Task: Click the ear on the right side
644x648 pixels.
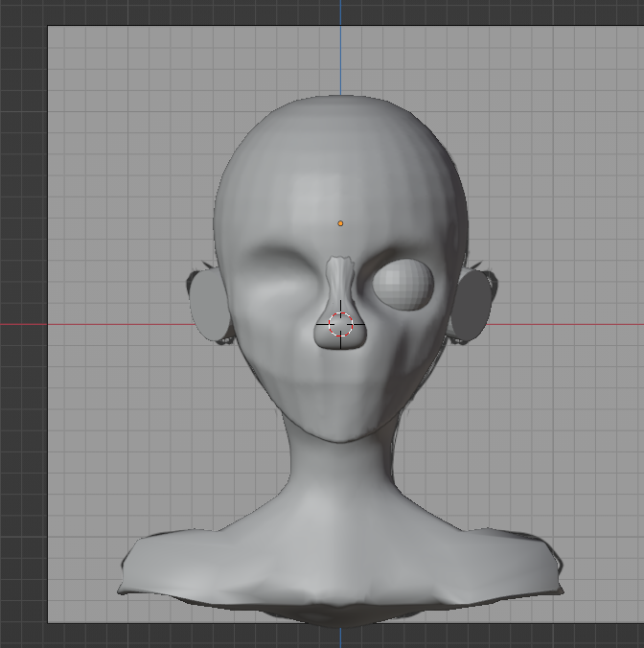Action: click(470, 306)
